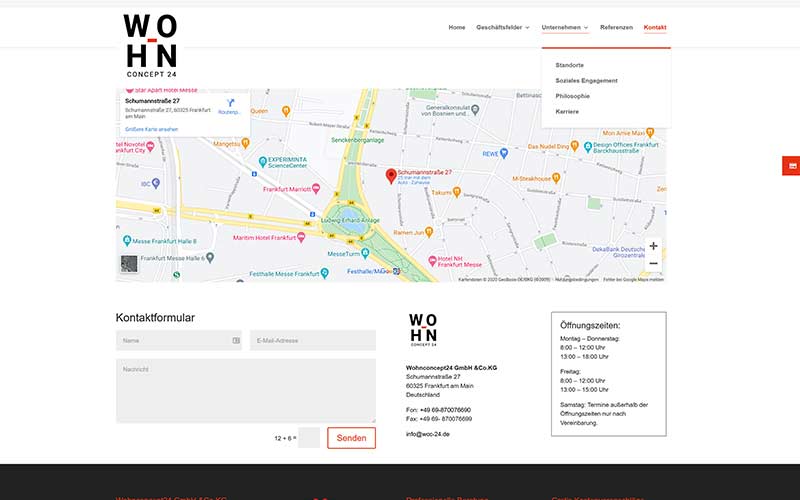Click the red floating side button
800x500 pixels.
(x=791, y=166)
